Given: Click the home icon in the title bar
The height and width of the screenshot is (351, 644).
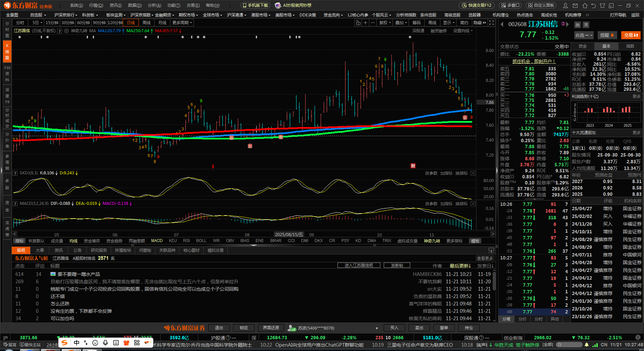Looking at the screenshot, I should coord(585,5).
